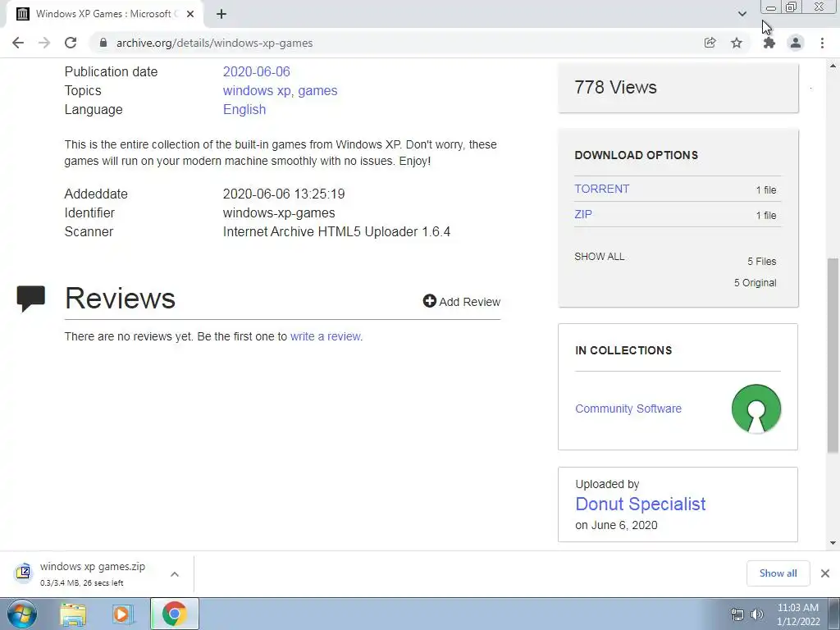Click the address bar URL
840x630 pixels.
tap(214, 43)
